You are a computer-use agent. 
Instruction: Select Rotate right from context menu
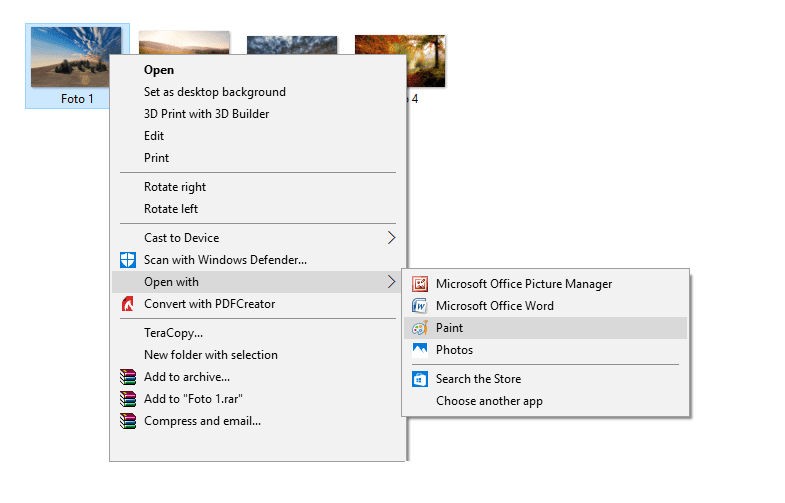coord(175,187)
